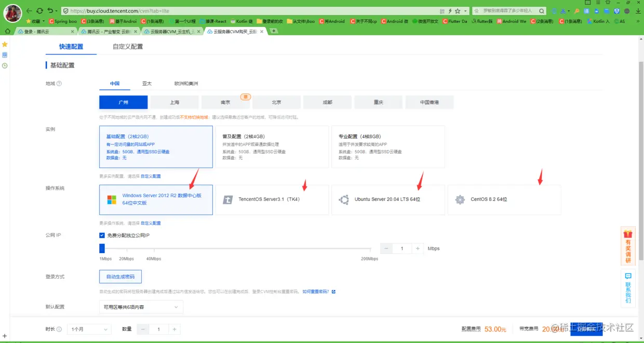644x343 pixels.
Task: Click the yellow star sidebar icon
Action: click(x=5, y=45)
